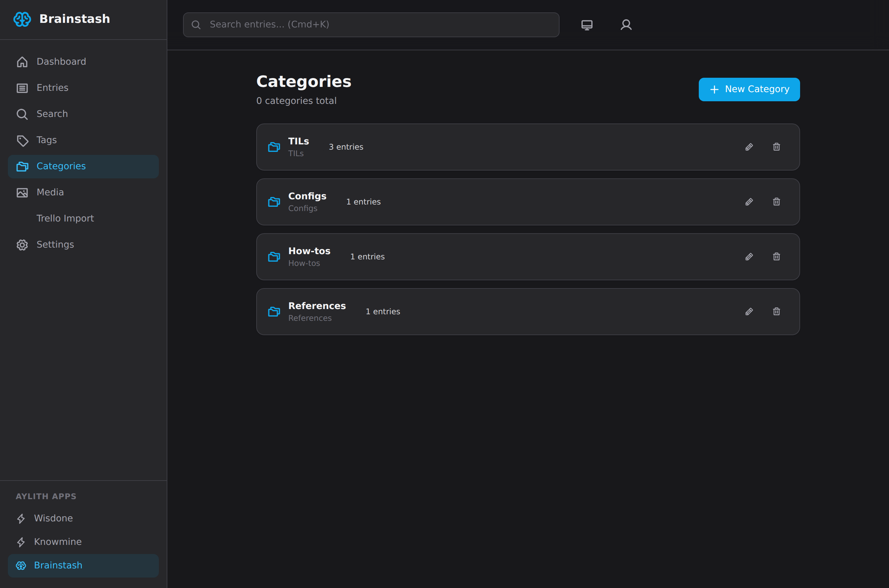
Task: Create a New Category
Action: (749, 89)
